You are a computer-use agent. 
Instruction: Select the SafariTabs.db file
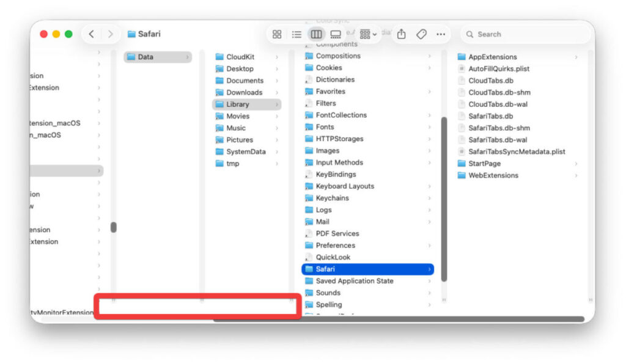[518, 117]
